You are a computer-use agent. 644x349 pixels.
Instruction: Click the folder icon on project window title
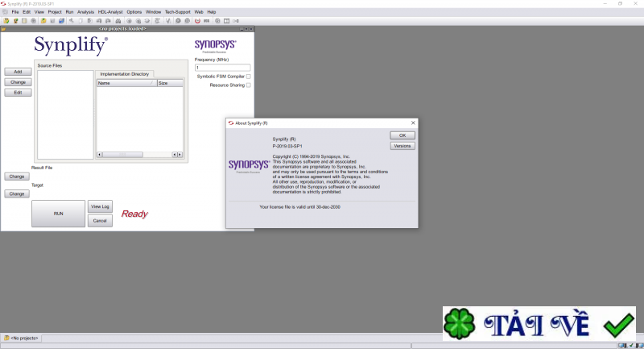pyautogui.click(x=3, y=29)
